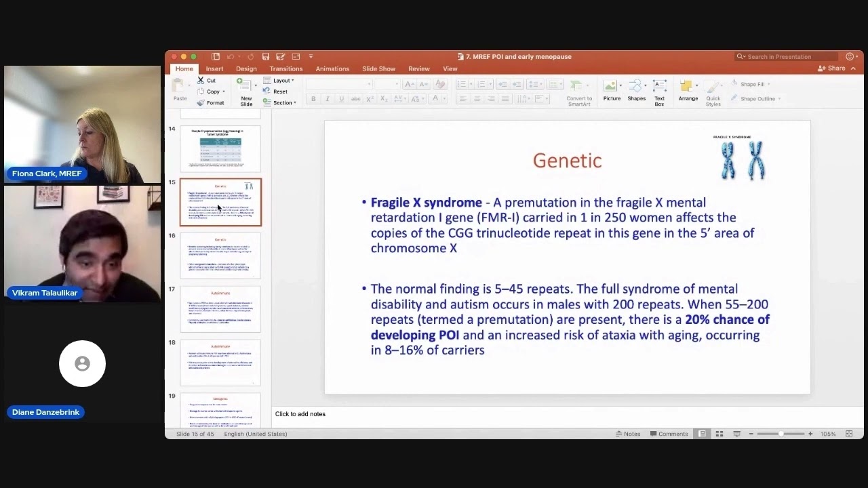Increase font size with A-up icon

point(409,84)
